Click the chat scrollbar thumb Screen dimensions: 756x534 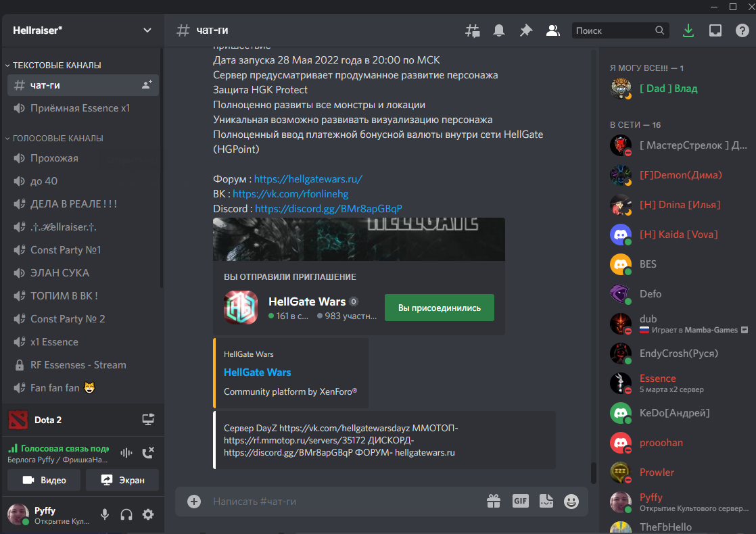(594, 472)
